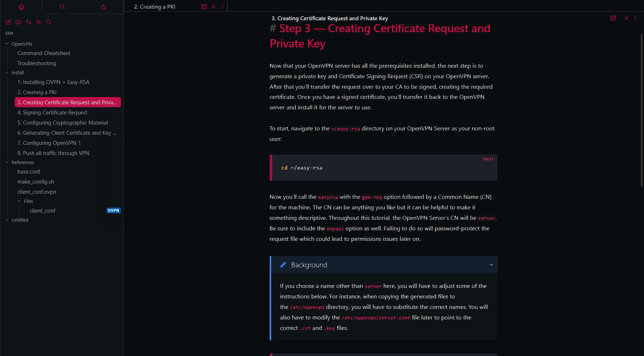This screenshot has height=356, width=644.
Task: Close the Creating a PKI tab
Action: pos(214,7)
